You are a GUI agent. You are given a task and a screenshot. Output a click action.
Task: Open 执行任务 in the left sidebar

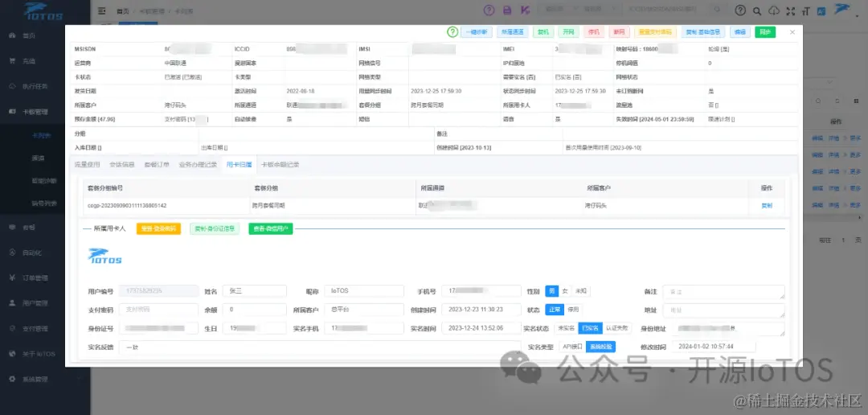pyautogui.click(x=35, y=86)
